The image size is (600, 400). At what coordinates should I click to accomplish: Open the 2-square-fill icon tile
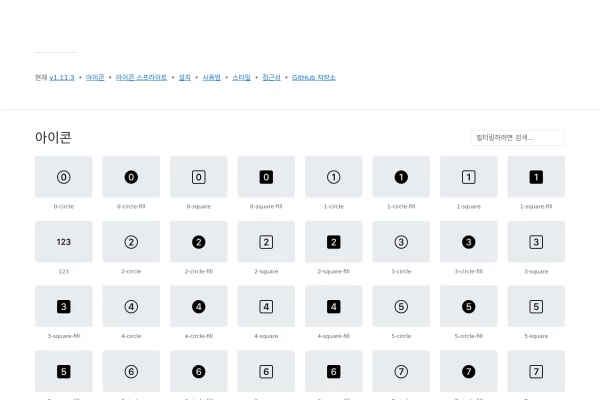pos(334,242)
